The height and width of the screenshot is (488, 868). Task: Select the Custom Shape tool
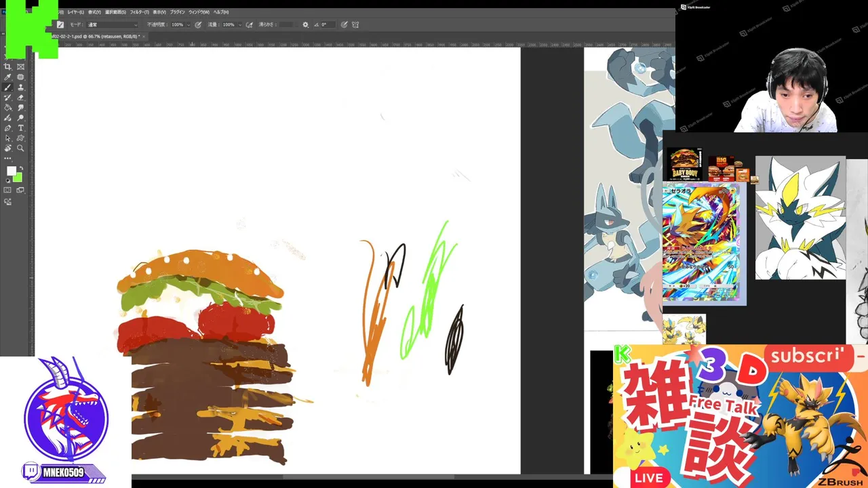(20, 138)
